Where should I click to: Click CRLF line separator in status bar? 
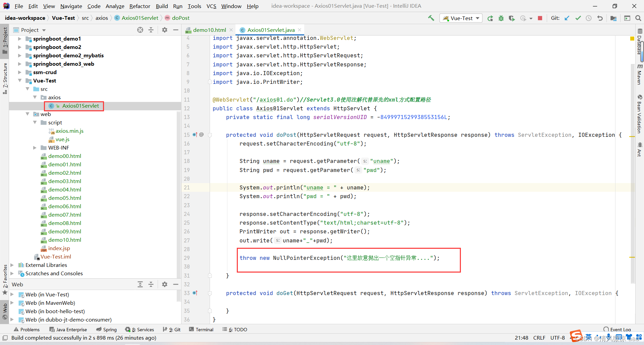(x=539, y=338)
